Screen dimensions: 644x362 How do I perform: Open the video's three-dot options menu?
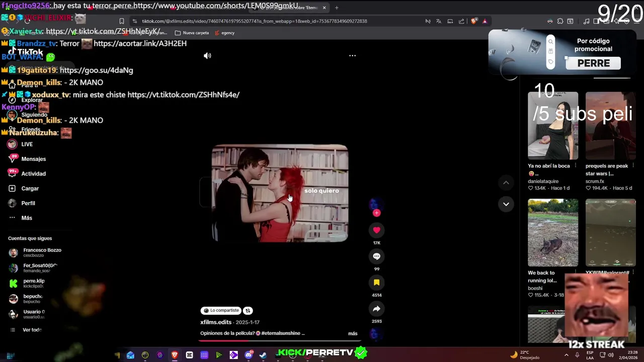point(352,56)
